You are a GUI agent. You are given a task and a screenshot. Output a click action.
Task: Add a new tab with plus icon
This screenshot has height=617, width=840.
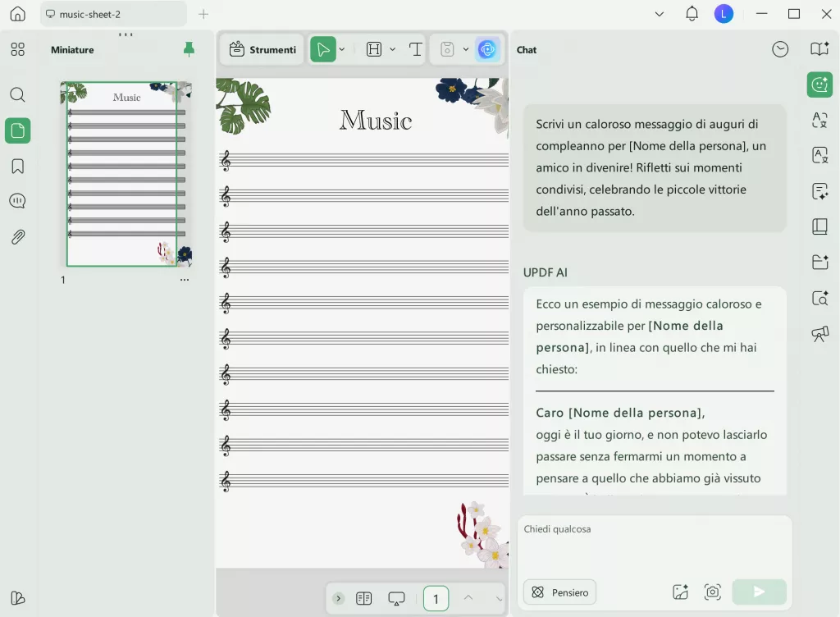click(x=203, y=15)
